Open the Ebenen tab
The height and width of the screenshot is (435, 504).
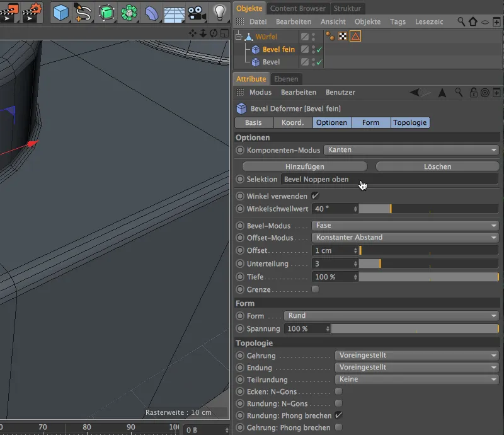coord(286,79)
